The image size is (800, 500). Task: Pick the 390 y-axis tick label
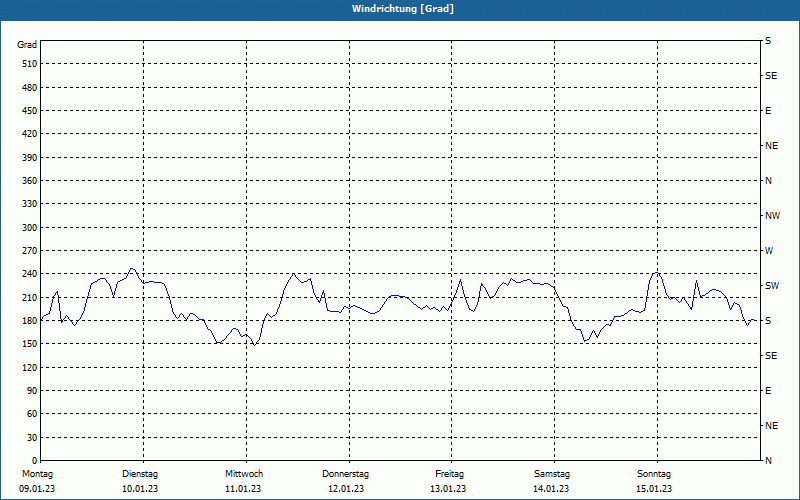tap(29, 158)
